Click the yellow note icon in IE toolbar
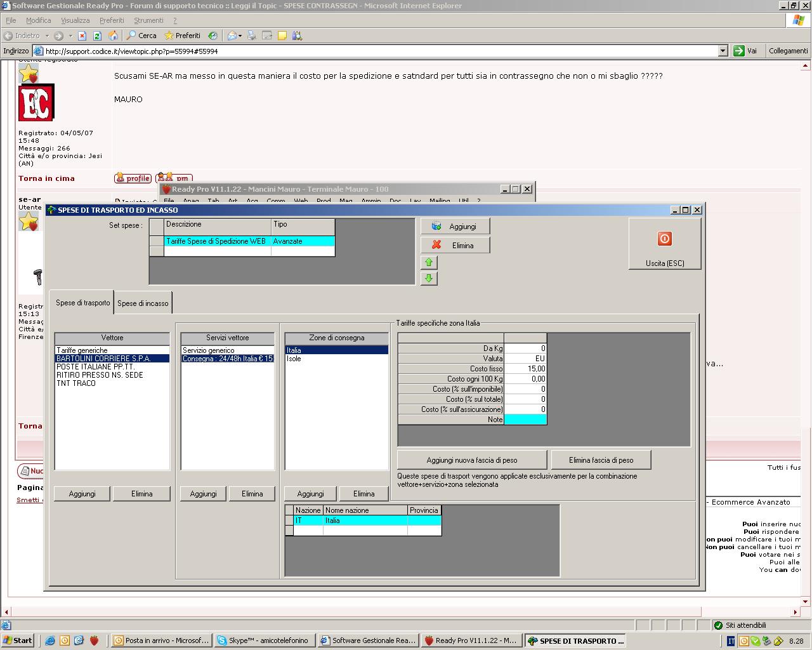 (282, 36)
